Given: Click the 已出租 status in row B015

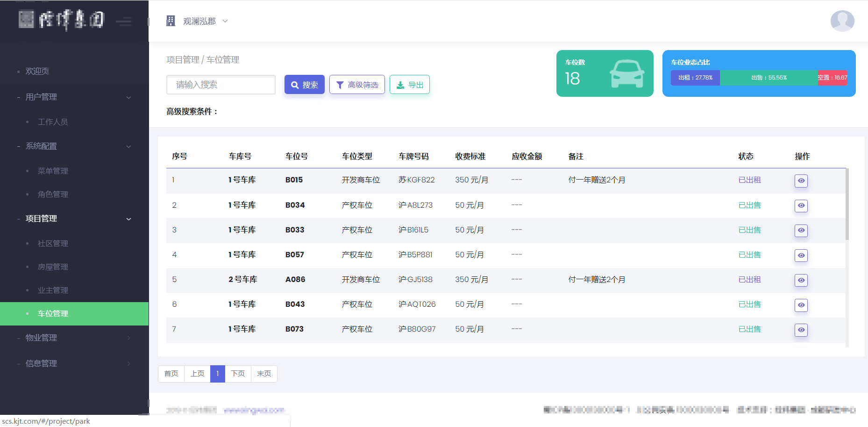Looking at the screenshot, I should point(749,180).
